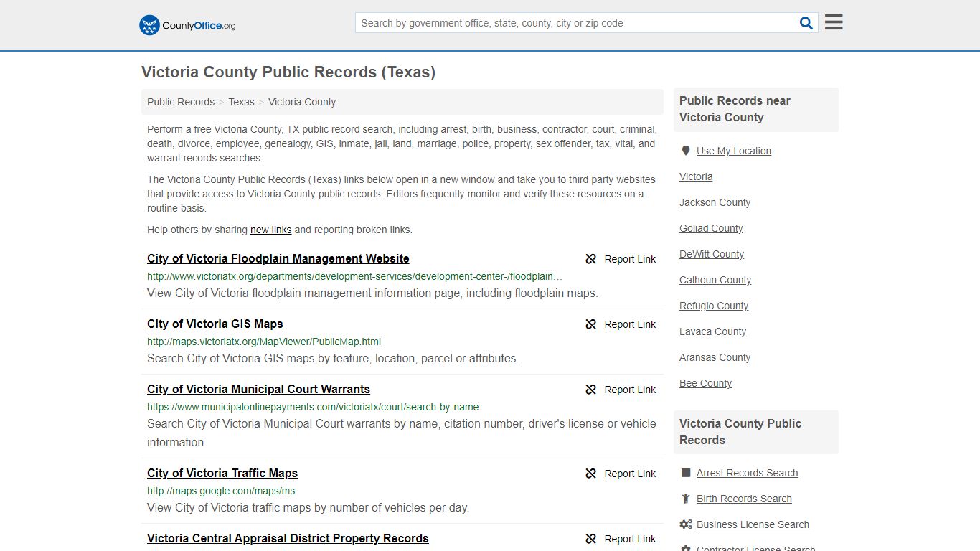
Task: Open Victoria nearby link
Action: point(696,176)
